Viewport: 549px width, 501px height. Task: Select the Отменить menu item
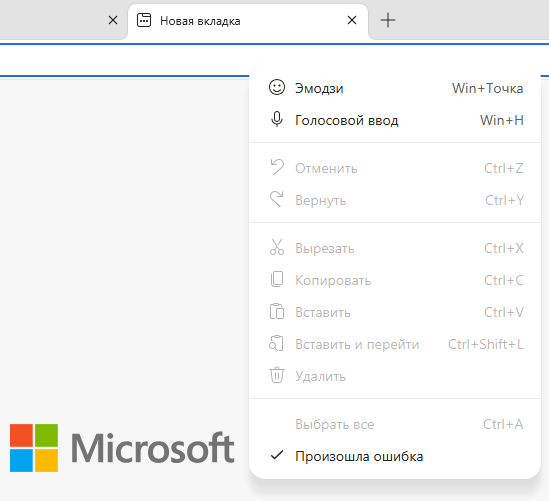point(395,168)
